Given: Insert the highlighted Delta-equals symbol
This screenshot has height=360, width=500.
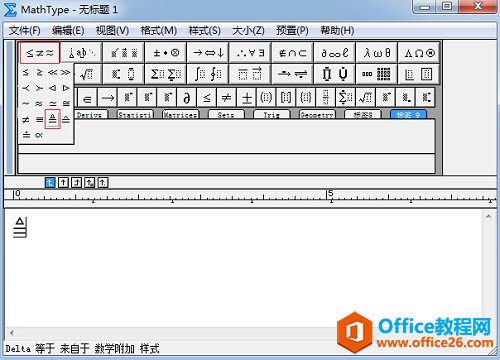Looking at the screenshot, I should 52,119.
